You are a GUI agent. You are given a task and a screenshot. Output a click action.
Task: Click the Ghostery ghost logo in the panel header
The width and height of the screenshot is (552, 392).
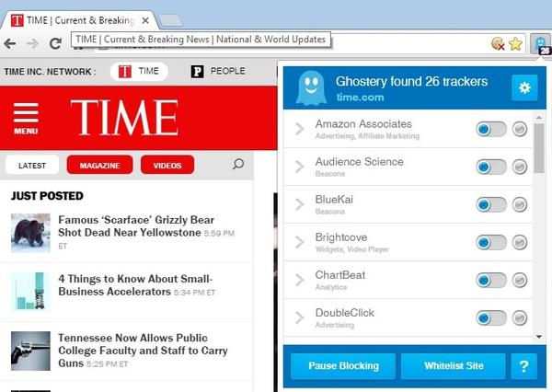point(311,88)
